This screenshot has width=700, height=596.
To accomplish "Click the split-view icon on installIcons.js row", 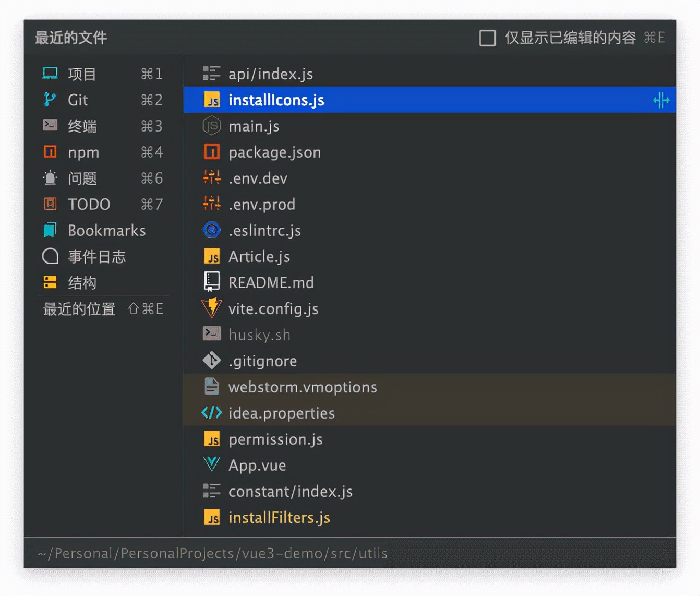I will coord(661,100).
